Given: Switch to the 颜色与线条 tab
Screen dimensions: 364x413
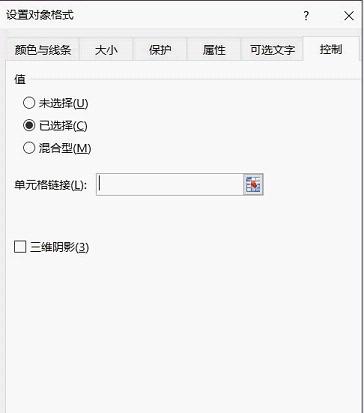Looking at the screenshot, I should (43, 50).
